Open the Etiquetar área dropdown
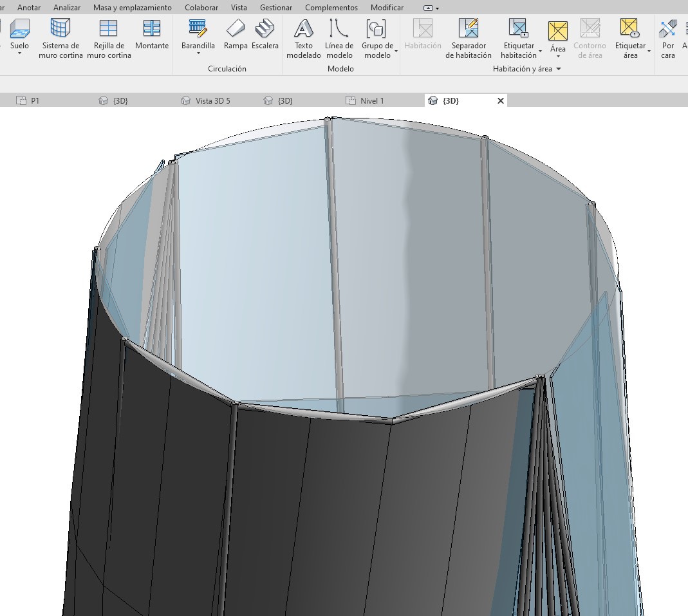This screenshot has height=616, width=688. pyautogui.click(x=649, y=51)
